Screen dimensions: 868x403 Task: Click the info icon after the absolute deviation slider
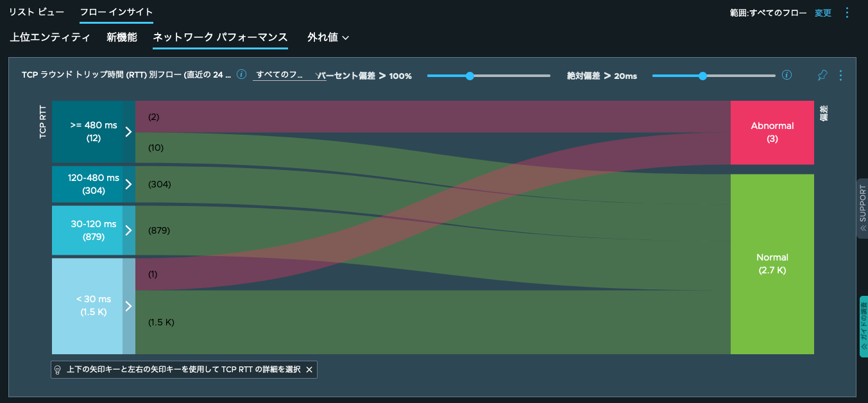tap(787, 75)
